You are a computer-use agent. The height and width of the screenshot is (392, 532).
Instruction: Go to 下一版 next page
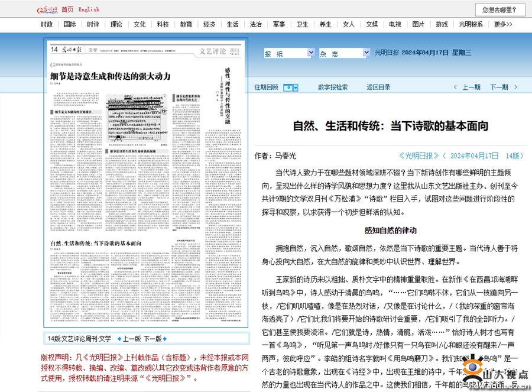click(x=153, y=339)
